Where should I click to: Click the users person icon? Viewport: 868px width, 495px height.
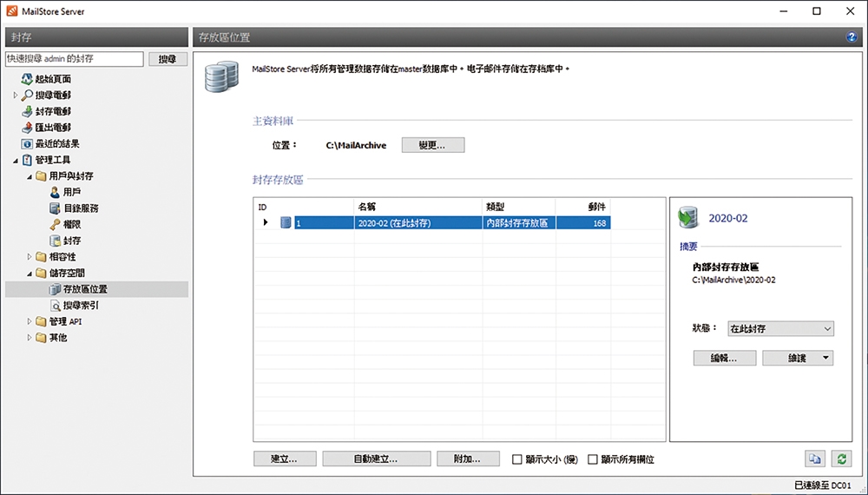click(x=55, y=192)
